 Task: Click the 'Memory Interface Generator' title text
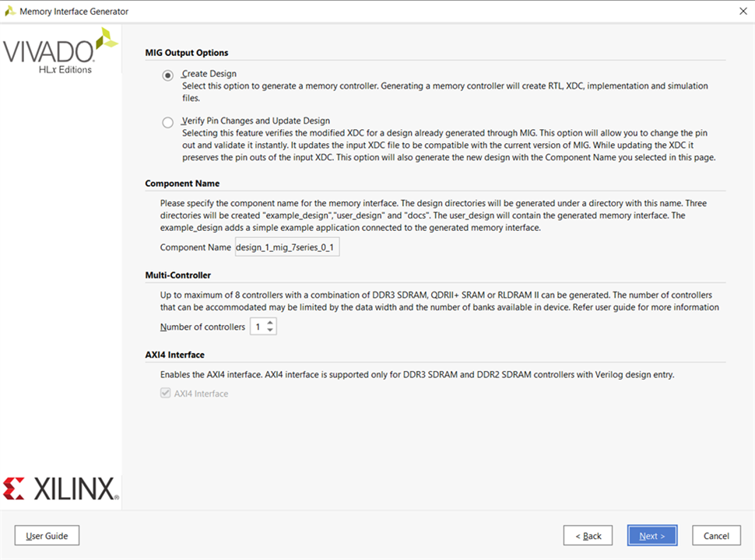(x=74, y=11)
